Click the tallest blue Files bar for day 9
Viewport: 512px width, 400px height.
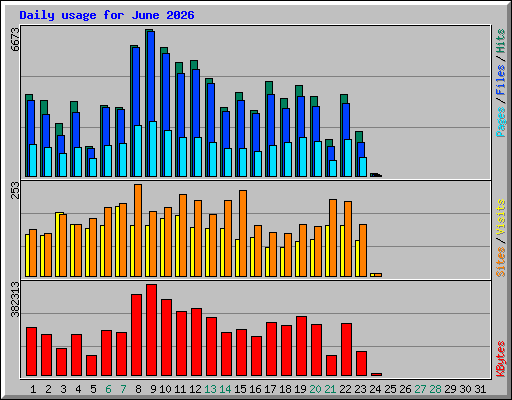pos(151,77)
